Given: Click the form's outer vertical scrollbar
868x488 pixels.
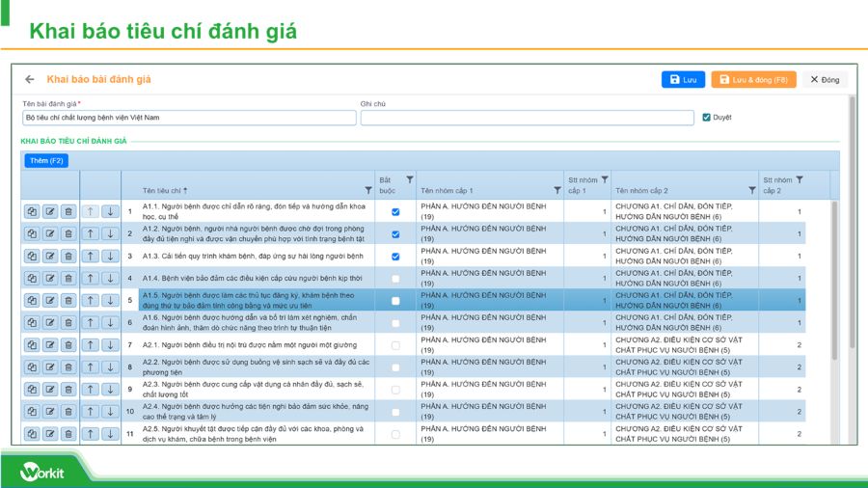Looking at the screenshot, I should click(852, 221).
